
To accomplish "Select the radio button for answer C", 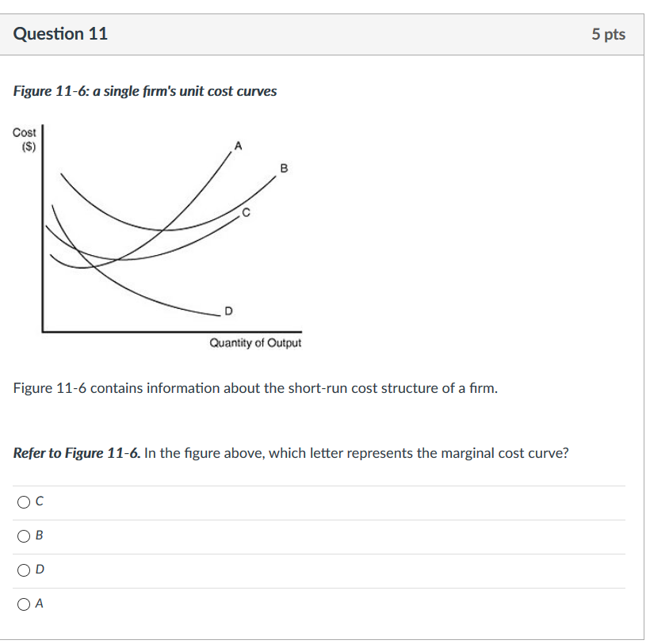I will click(x=24, y=502).
